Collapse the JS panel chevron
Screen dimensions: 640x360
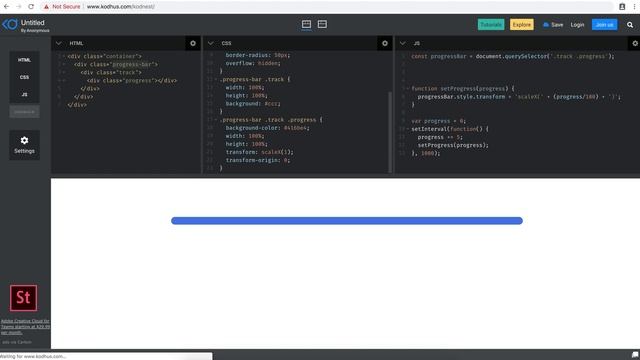click(403, 43)
